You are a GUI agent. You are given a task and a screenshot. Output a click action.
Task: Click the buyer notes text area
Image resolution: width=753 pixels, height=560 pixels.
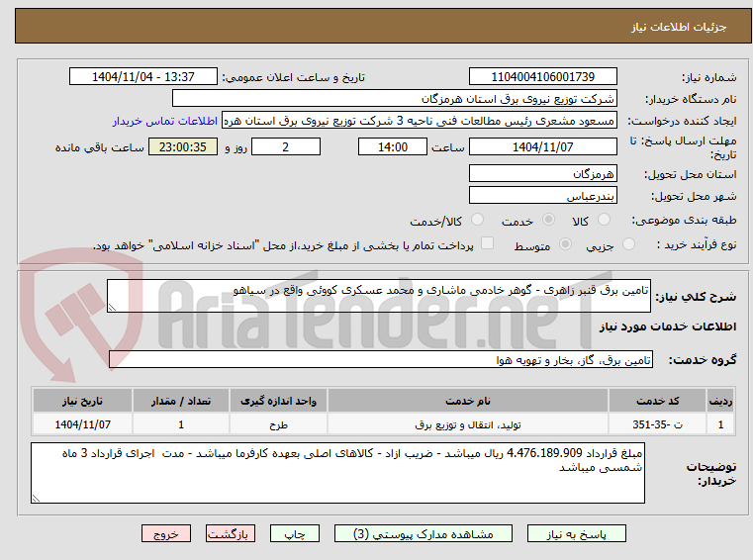pyautogui.click(x=337, y=473)
